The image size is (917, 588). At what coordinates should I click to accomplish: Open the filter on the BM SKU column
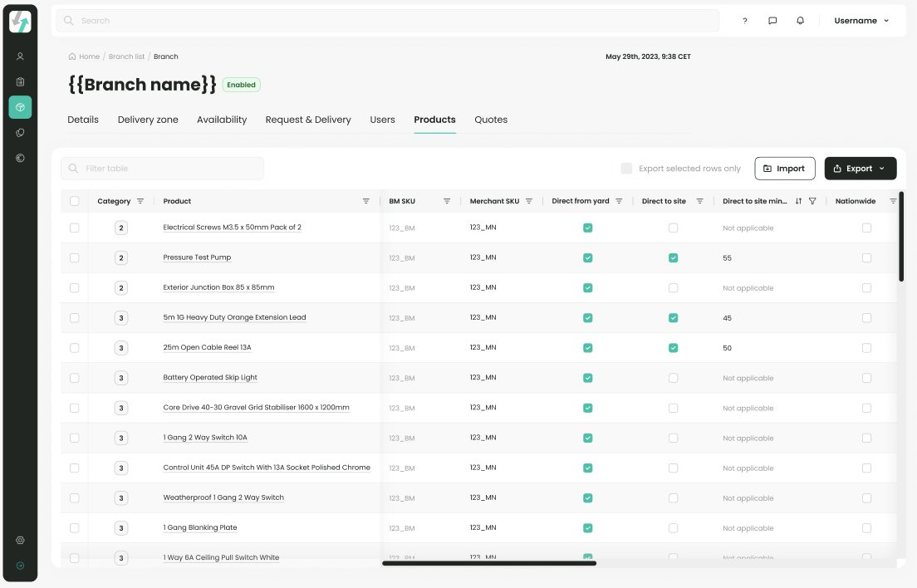[447, 200]
